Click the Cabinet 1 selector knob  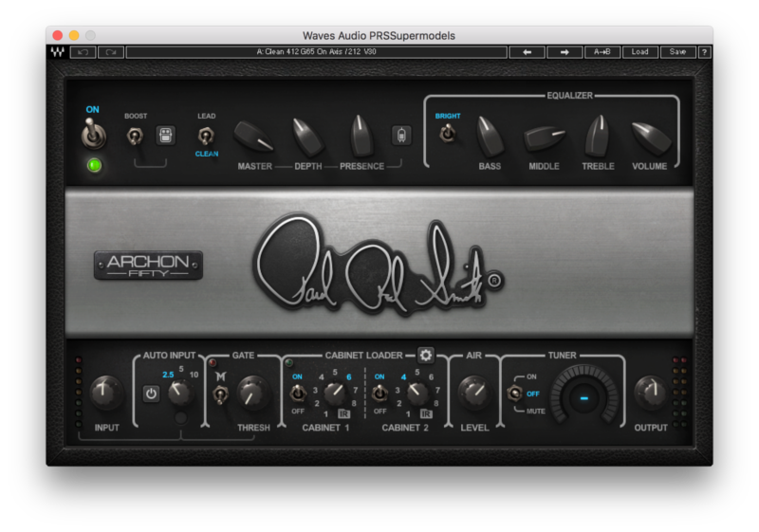pyautogui.click(x=335, y=394)
